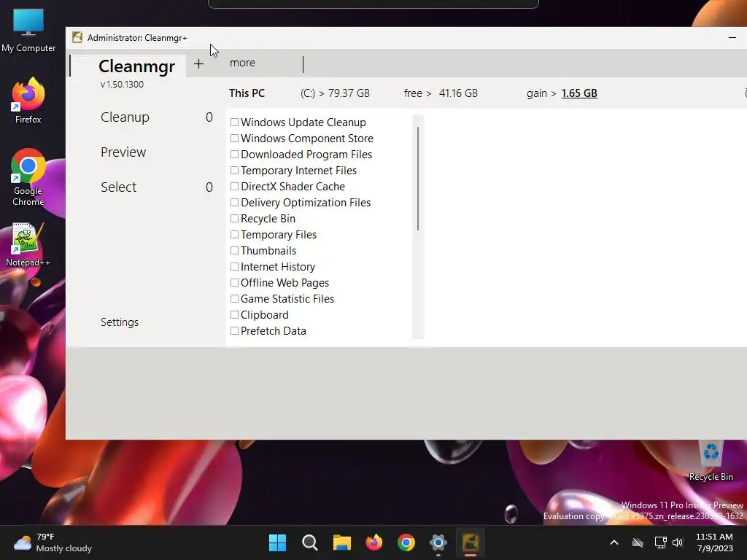The image size is (747, 560).
Task: Click the volume speaker icon in the tray
Action: tap(678, 542)
